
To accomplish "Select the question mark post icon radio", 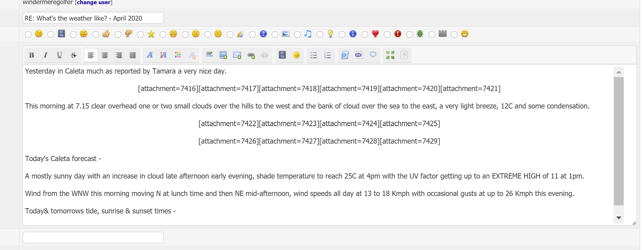I will tap(252, 34).
